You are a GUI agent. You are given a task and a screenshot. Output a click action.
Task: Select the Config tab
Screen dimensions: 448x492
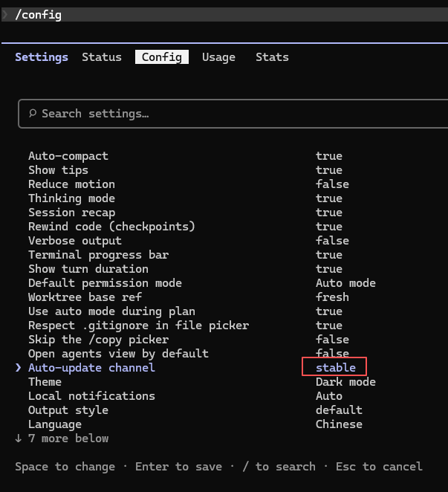click(x=161, y=57)
